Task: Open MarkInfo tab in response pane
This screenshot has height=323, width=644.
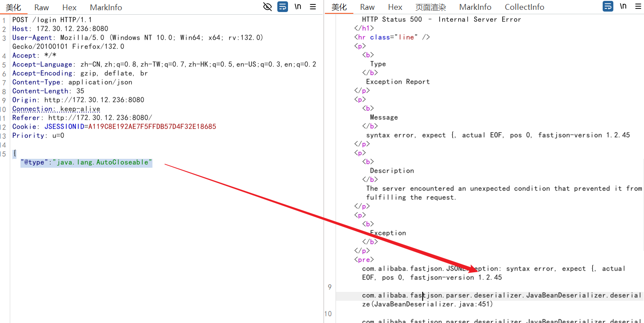Action: 476,7
